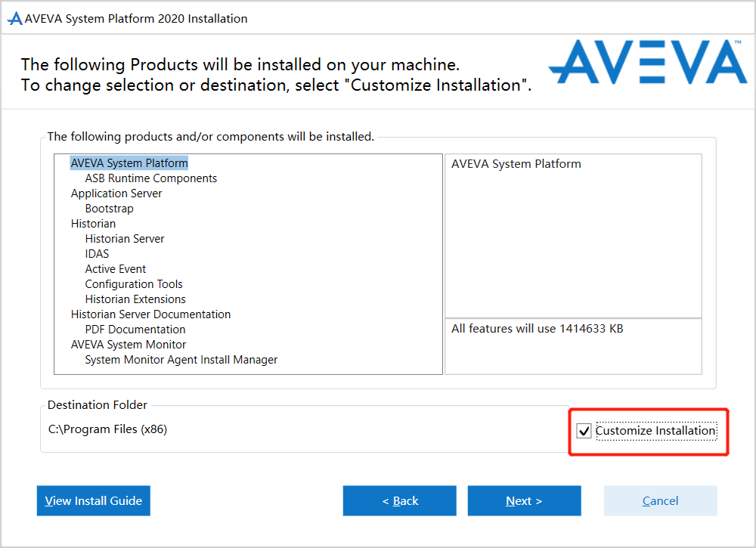The height and width of the screenshot is (548, 756).
Task: Select Historian Extensions item
Action: [x=135, y=299]
